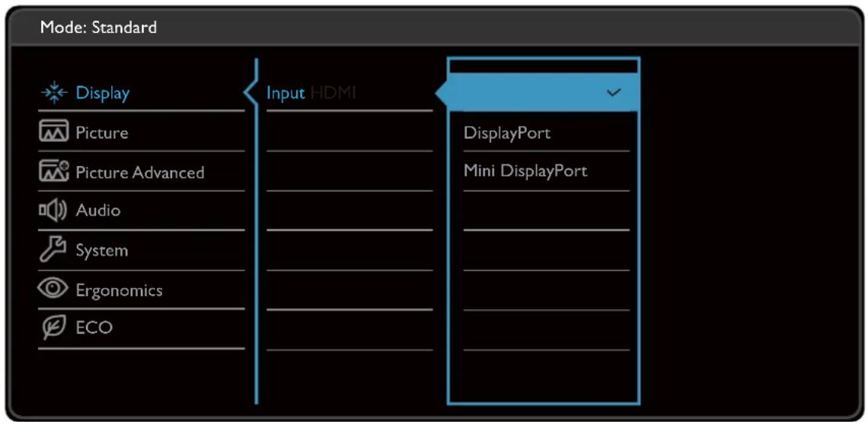Go to the System menu entry
The width and height of the screenshot is (868, 422).
pos(141,251)
